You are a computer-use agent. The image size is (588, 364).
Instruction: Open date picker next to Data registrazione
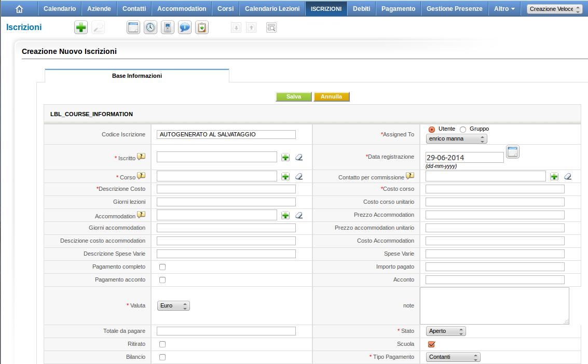513,152
